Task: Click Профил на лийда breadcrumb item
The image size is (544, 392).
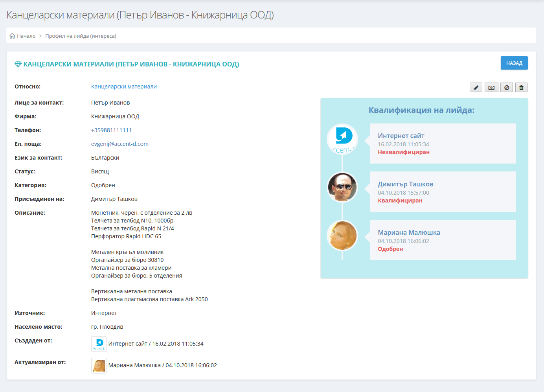Action: tap(81, 36)
